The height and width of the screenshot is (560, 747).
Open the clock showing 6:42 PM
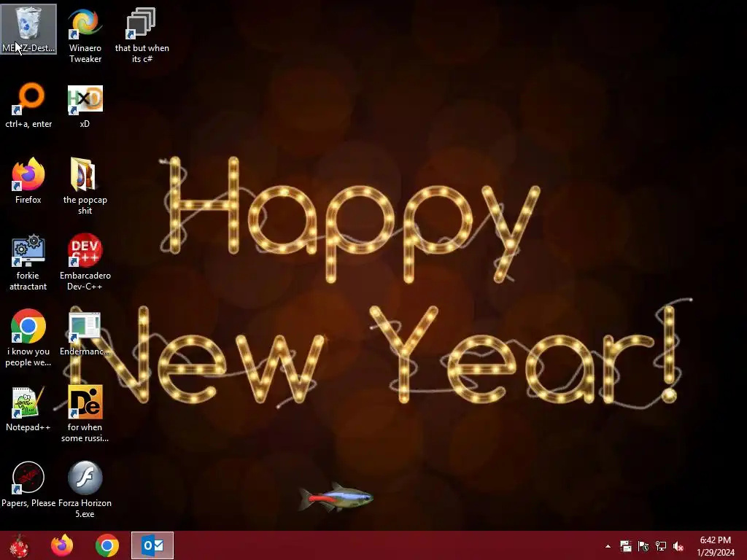tap(715, 546)
